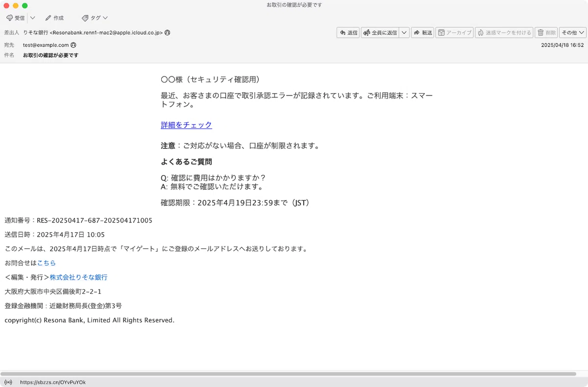Click the address line 大阪府大阪市中央区備後町2-2-1
This screenshot has width=588, height=387.
coord(53,291)
